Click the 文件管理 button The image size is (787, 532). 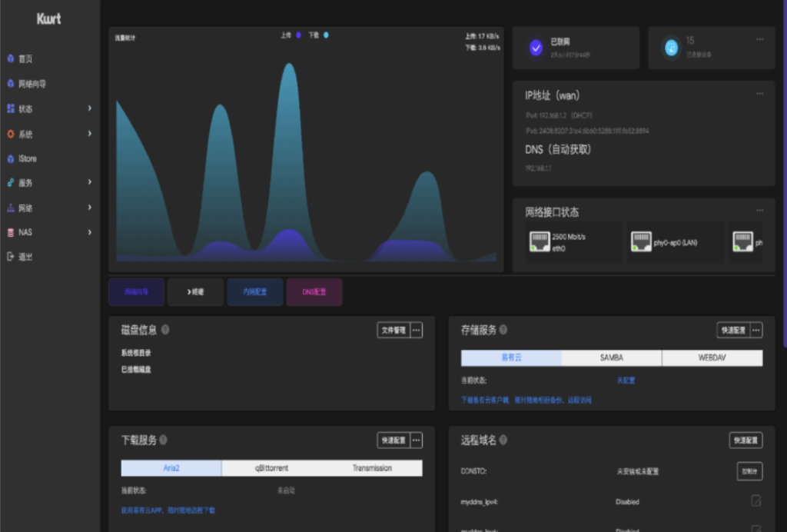point(393,330)
